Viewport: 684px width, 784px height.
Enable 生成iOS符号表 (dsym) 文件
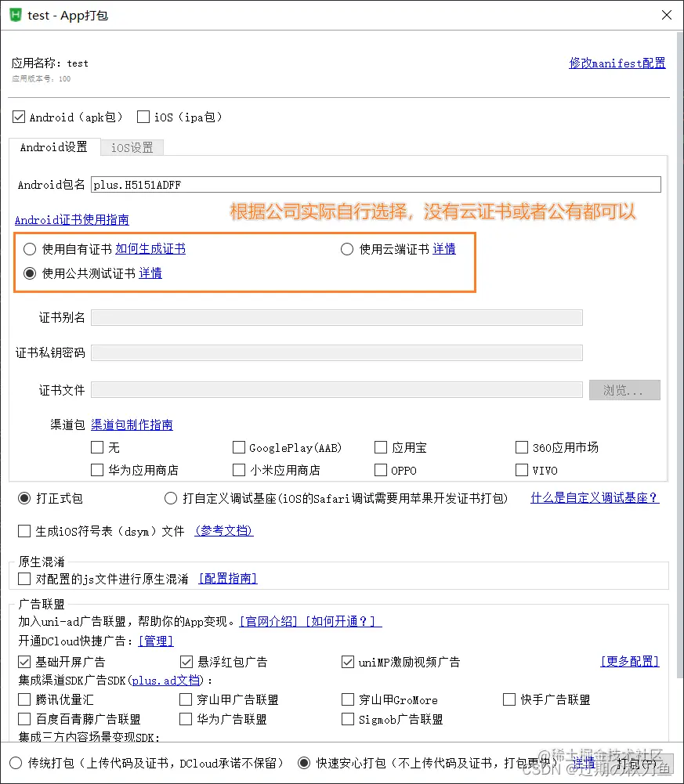[24, 531]
